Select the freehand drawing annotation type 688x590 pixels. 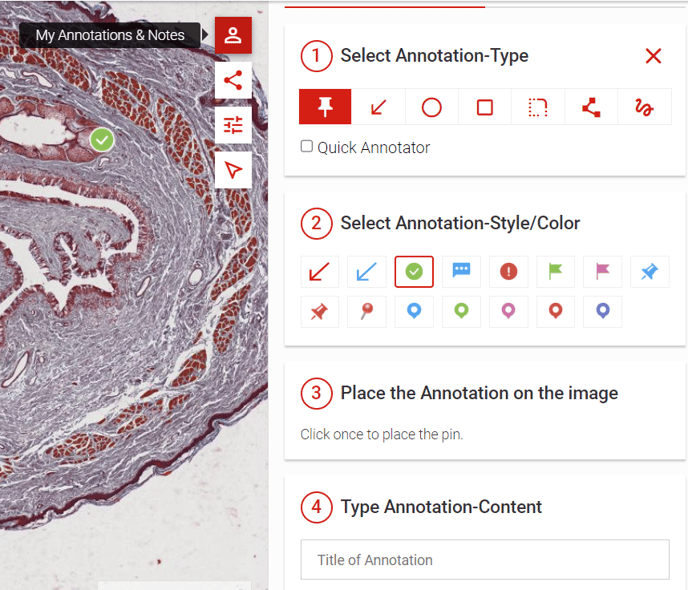click(x=645, y=107)
